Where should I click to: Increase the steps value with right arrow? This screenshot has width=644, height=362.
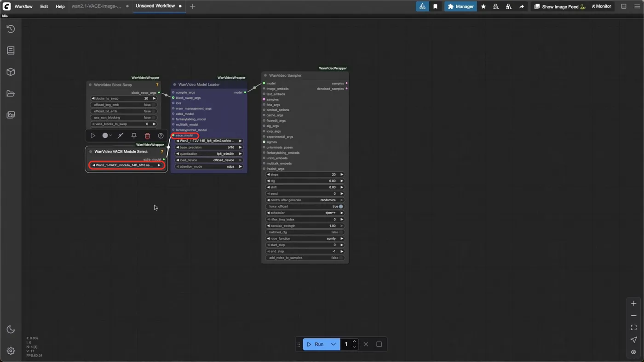click(x=342, y=175)
